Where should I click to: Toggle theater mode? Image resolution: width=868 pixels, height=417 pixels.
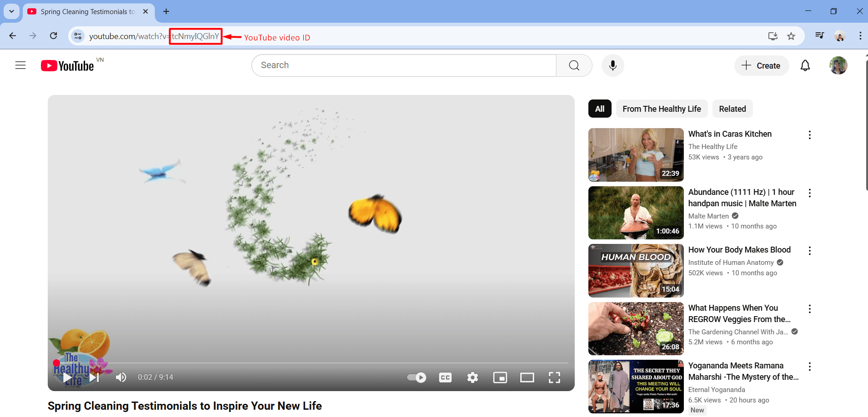pos(527,377)
